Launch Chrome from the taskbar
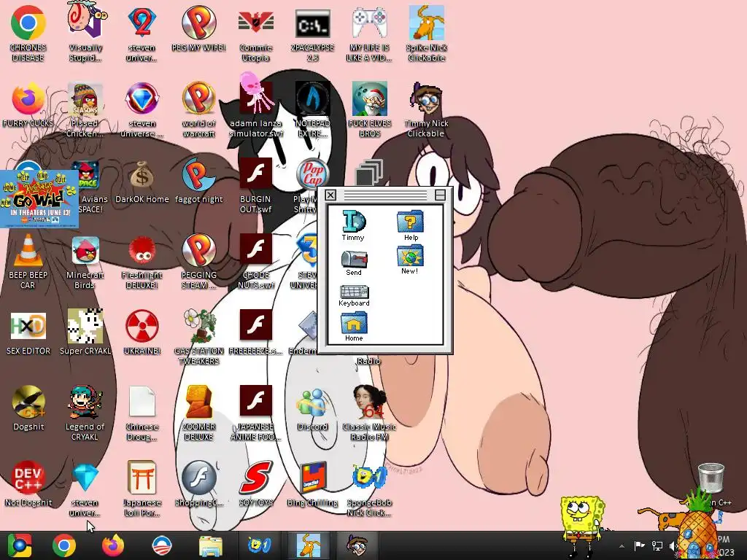Image resolution: width=747 pixels, height=560 pixels. pyautogui.click(x=64, y=545)
